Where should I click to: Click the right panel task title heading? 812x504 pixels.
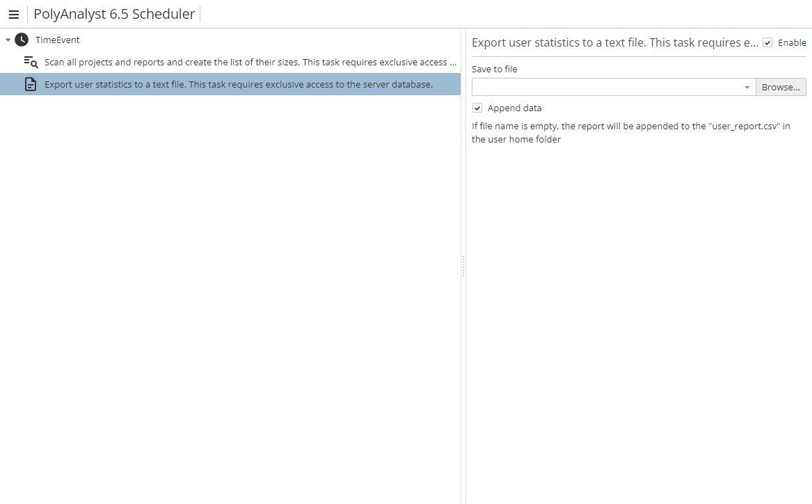point(614,43)
